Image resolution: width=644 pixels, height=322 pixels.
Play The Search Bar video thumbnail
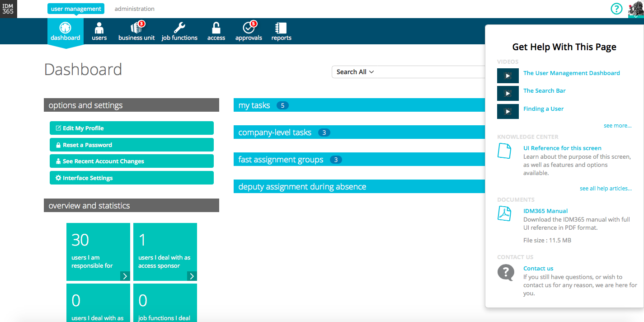tap(508, 93)
